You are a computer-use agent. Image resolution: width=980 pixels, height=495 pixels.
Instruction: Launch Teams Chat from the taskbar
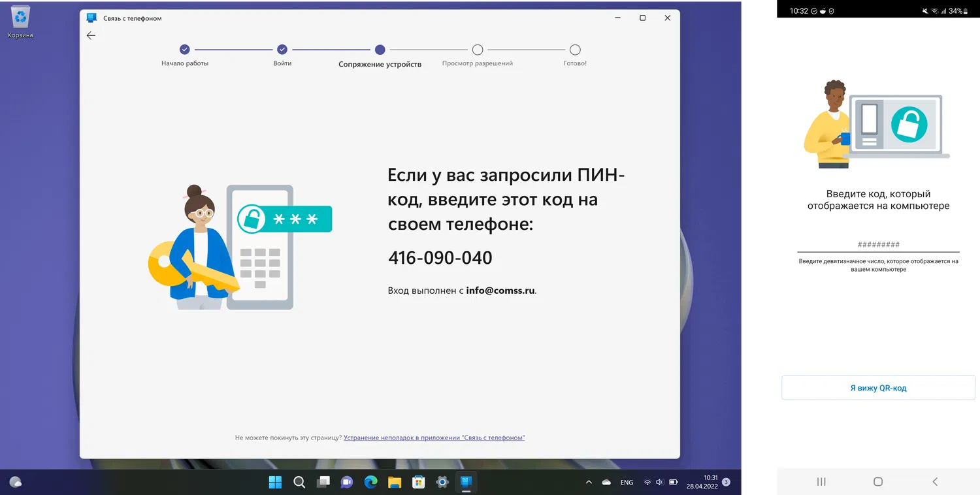coord(347,482)
